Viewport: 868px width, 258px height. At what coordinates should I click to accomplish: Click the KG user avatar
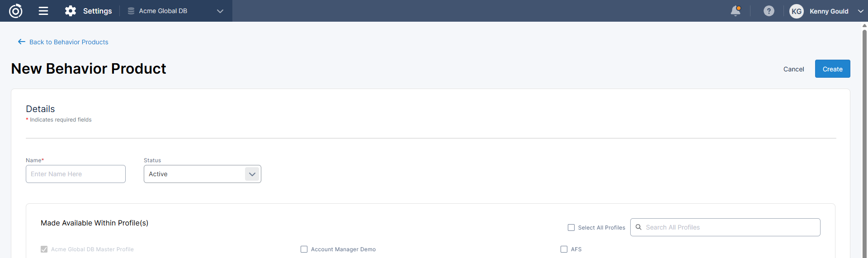click(796, 11)
